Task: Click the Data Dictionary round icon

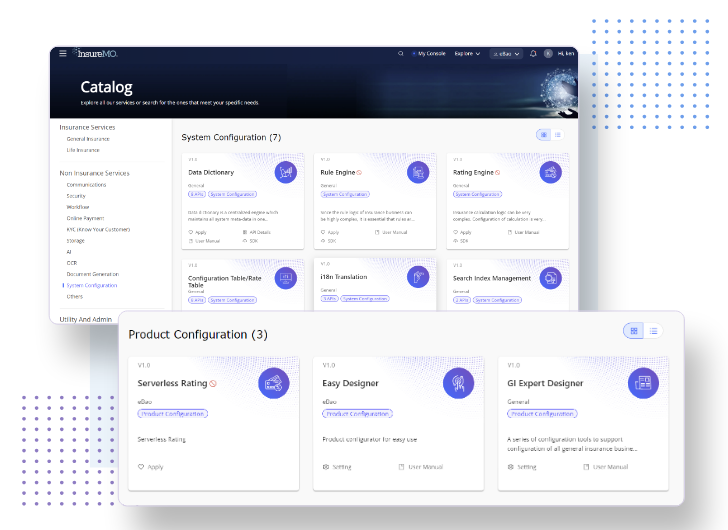Action: coord(286,172)
